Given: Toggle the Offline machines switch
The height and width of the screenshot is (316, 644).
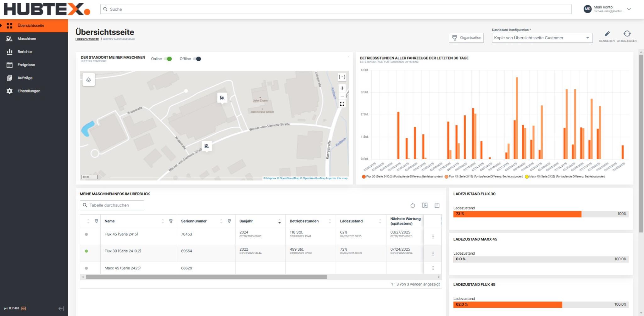Looking at the screenshot, I should 197,59.
